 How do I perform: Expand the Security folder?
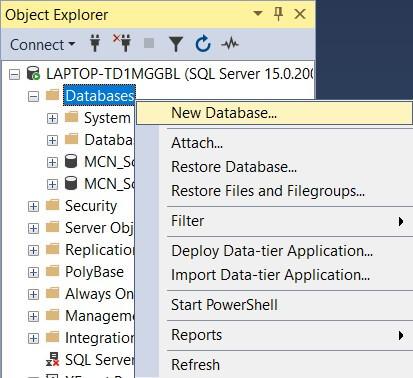pyautogui.click(x=33, y=206)
